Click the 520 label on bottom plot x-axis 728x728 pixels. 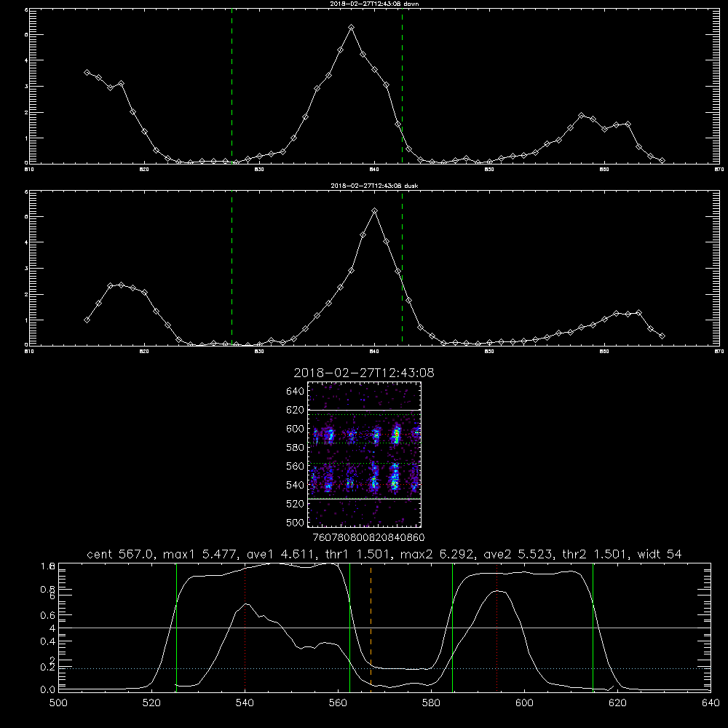pos(151,703)
